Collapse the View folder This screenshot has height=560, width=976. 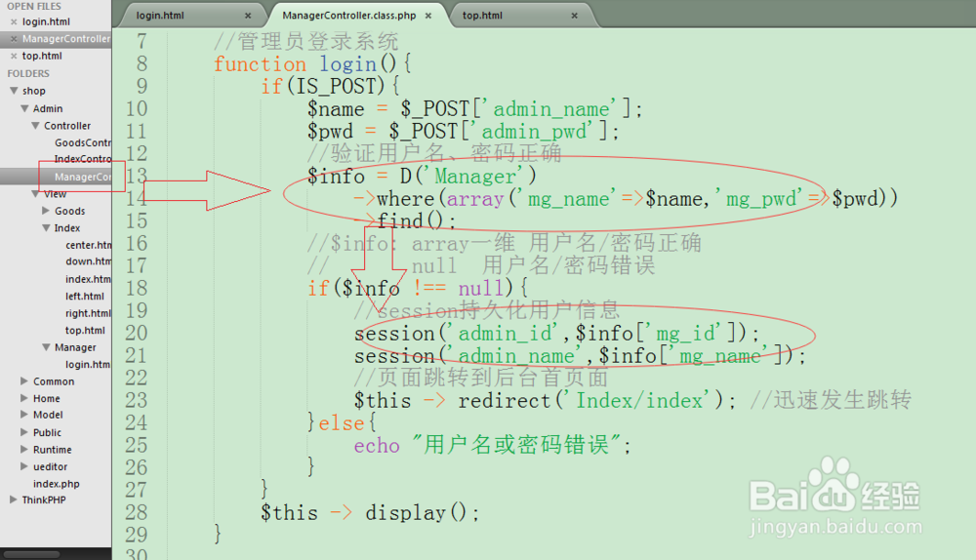point(35,194)
